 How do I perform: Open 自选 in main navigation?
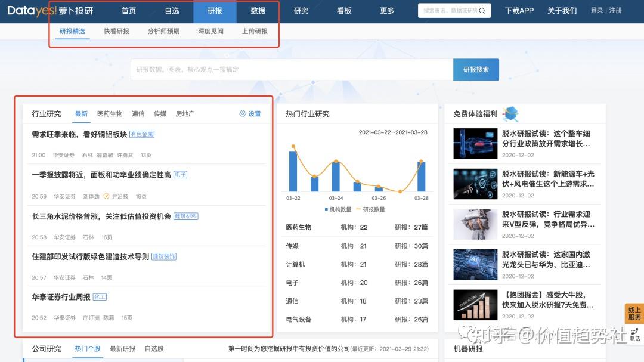click(172, 11)
